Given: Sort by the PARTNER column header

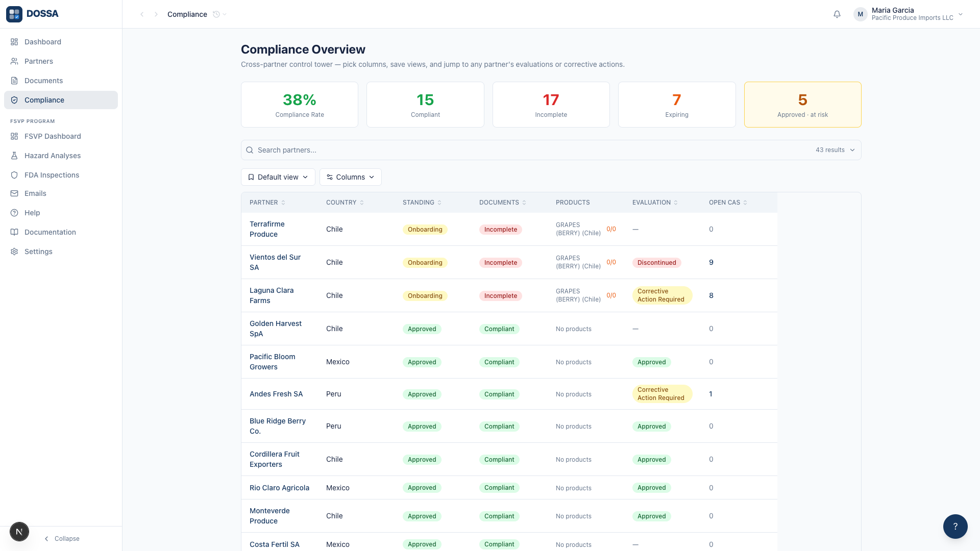Looking at the screenshot, I should coord(267,203).
